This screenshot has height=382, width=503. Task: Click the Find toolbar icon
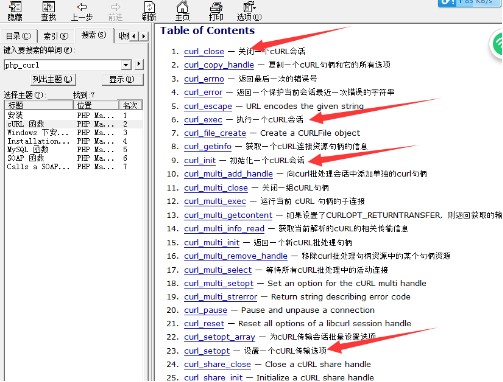[49, 11]
